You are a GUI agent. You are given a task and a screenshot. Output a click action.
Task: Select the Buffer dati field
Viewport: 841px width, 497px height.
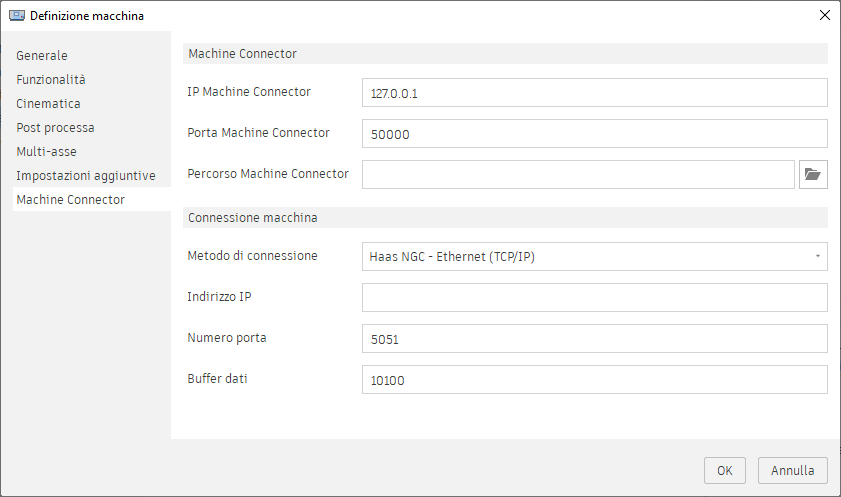point(594,380)
